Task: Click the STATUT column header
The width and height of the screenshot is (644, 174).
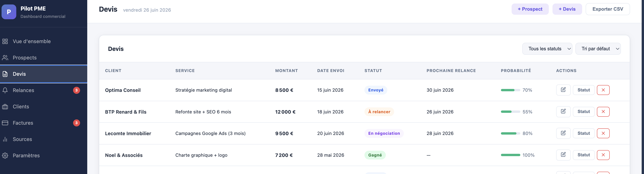Action: point(373,71)
